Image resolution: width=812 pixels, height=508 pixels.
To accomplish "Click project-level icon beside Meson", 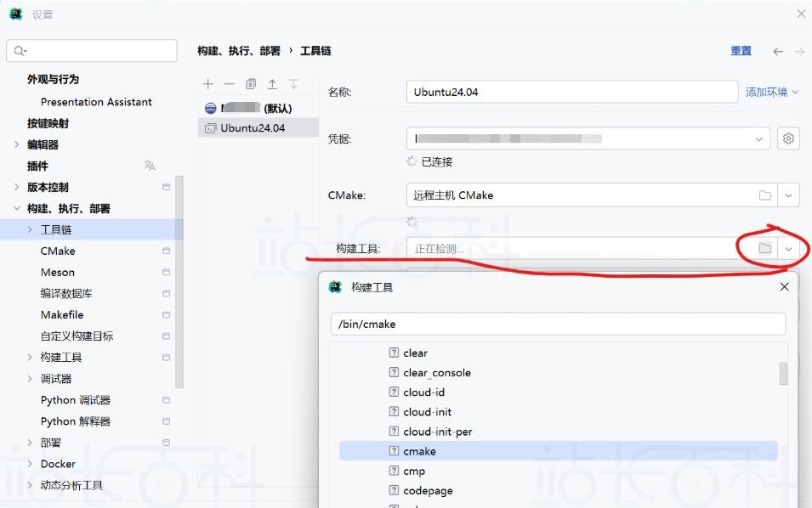I will point(167,272).
